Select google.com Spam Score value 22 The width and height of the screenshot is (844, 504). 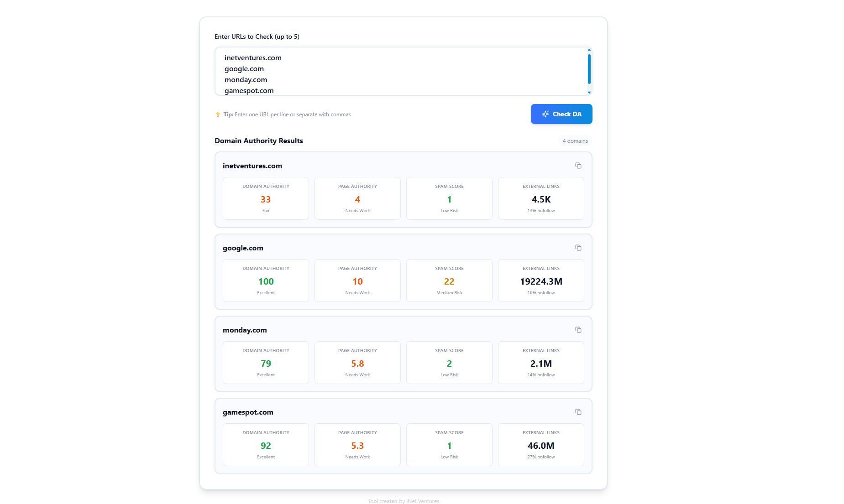point(449,281)
